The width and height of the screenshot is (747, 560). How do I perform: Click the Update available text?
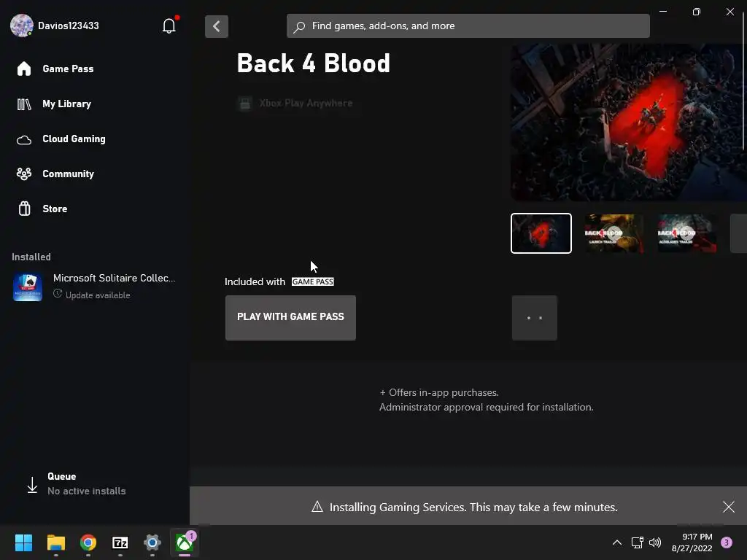point(98,295)
